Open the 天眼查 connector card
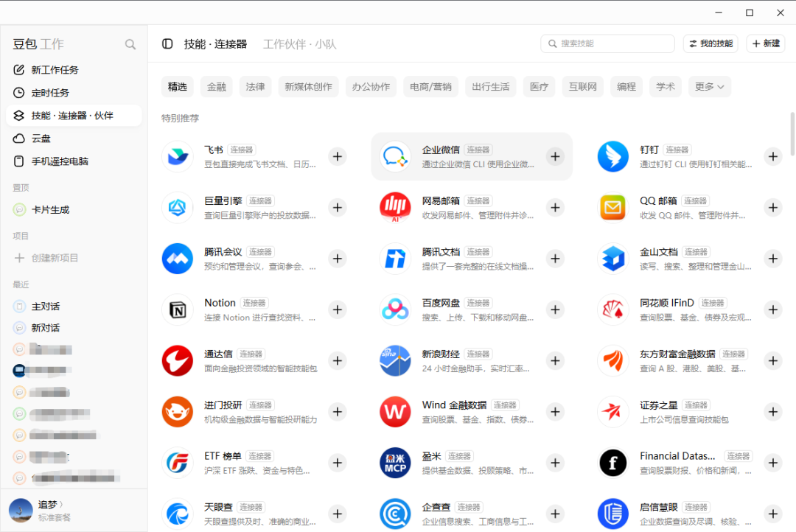This screenshot has width=796, height=532. [256, 514]
